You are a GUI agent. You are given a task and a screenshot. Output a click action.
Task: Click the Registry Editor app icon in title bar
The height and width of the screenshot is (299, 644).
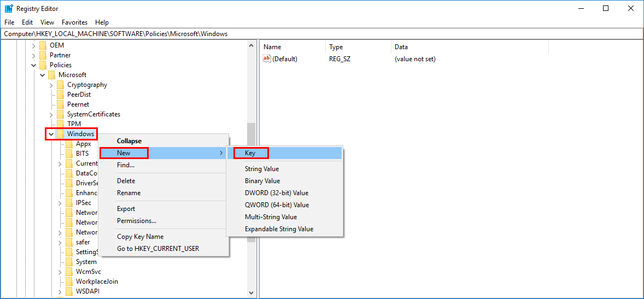[x=9, y=8]
